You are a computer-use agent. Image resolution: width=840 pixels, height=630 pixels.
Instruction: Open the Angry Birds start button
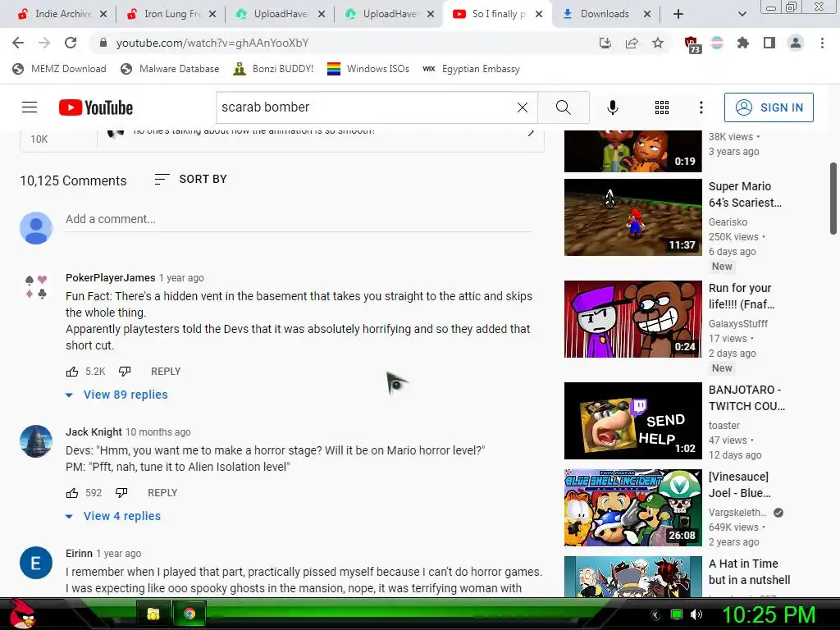(21, 614)
